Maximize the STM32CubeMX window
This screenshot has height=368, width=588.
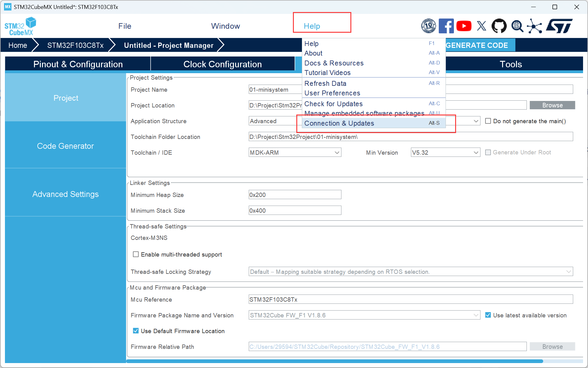[x=555, y=7]
